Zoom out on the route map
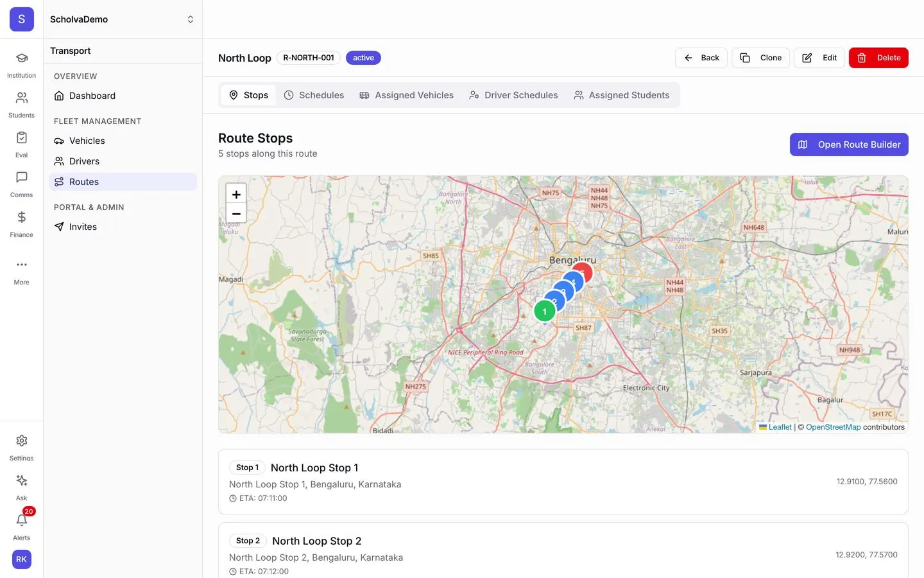Image resolution: width=924 pixels, height=578 pixels. [x=236, y=214]
